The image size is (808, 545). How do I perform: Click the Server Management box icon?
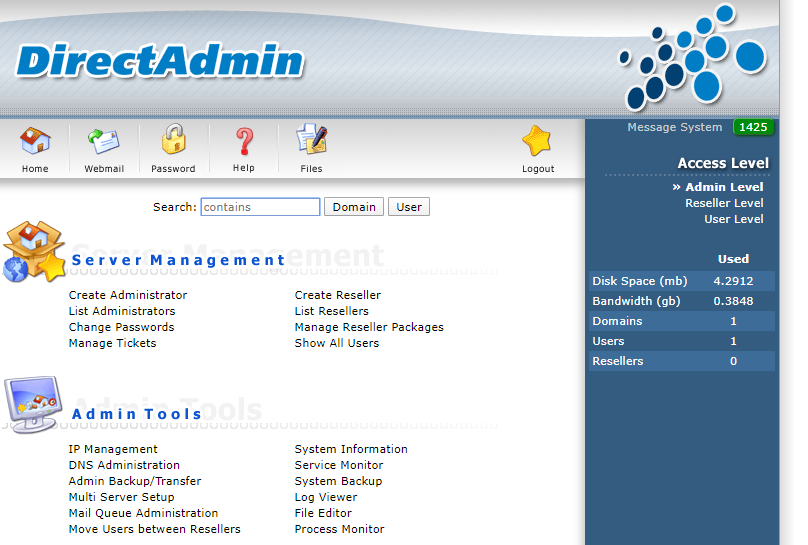click(34, 251)
